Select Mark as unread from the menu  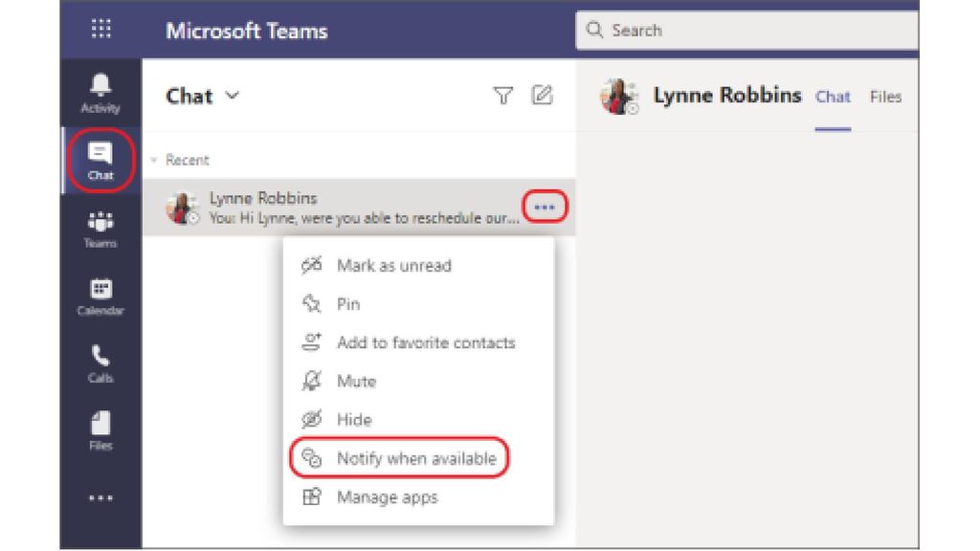pyautogui.click(x=393, y=266)
